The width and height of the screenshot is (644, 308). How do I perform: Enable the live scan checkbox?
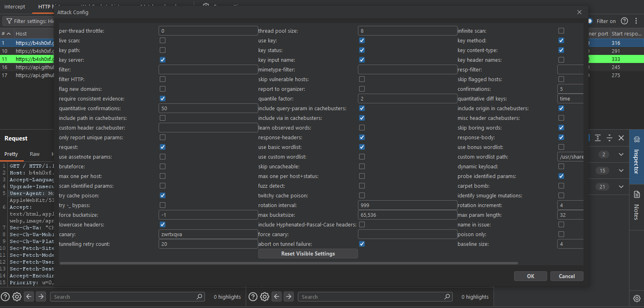pos(163,40)
